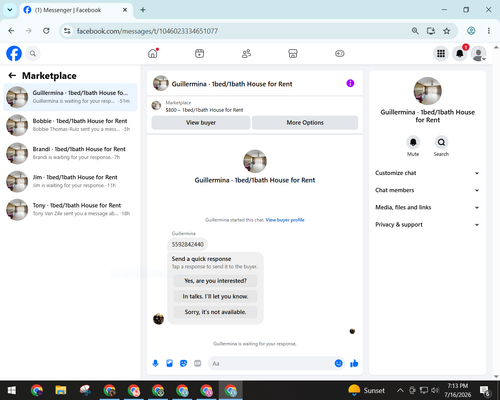This screenshot has height=400, width=500.
Task: Choose a sticker icon
Action: point(183,363)
